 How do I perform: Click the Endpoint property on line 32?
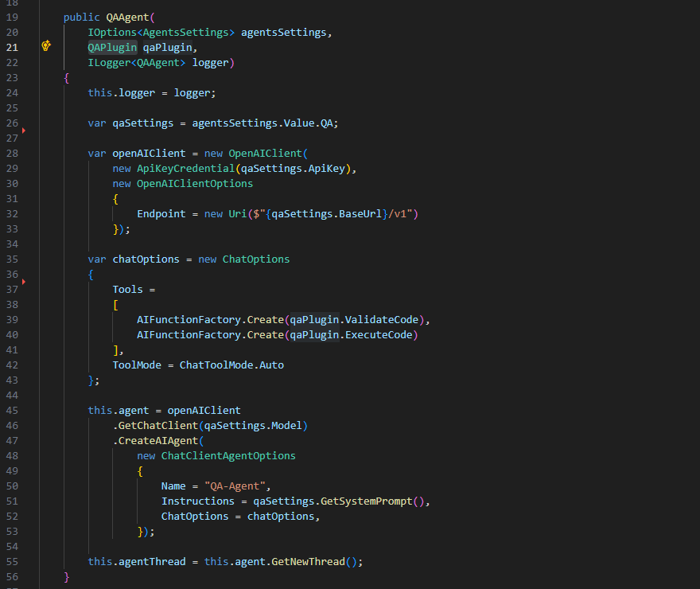(161, 214)
